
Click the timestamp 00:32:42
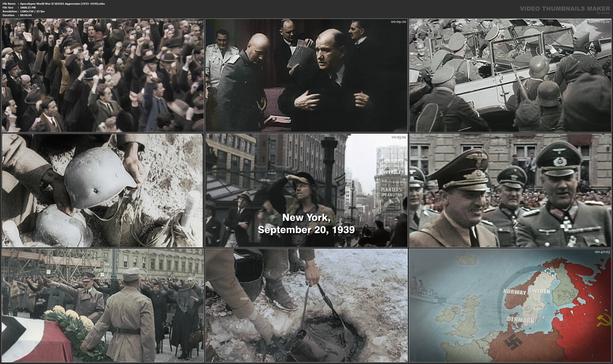point(194,252)
